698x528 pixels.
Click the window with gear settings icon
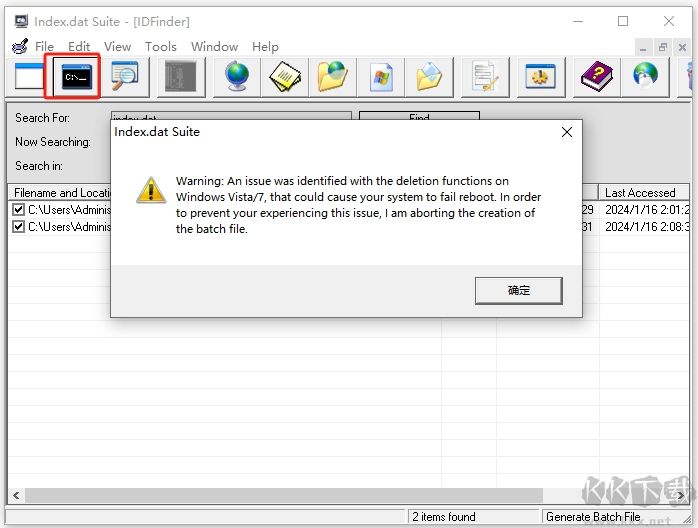tap(540, 77)
